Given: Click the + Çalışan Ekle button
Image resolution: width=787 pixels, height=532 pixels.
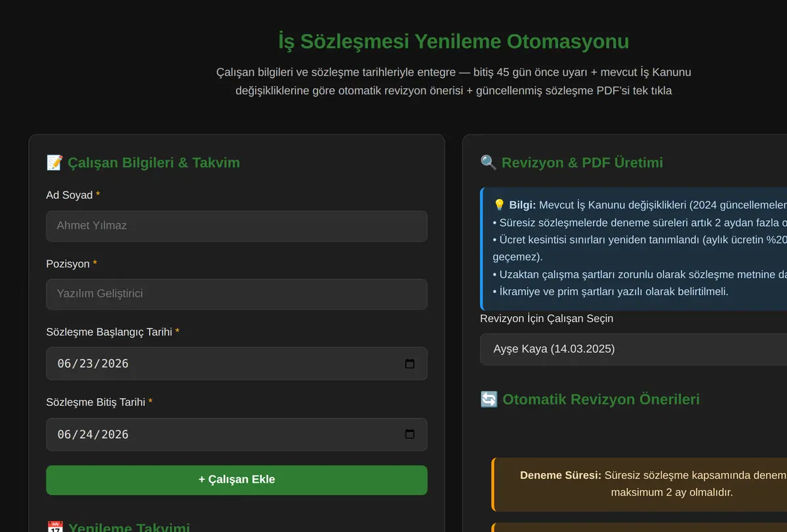Looking at the screenshot, I should tap(237, 480).
